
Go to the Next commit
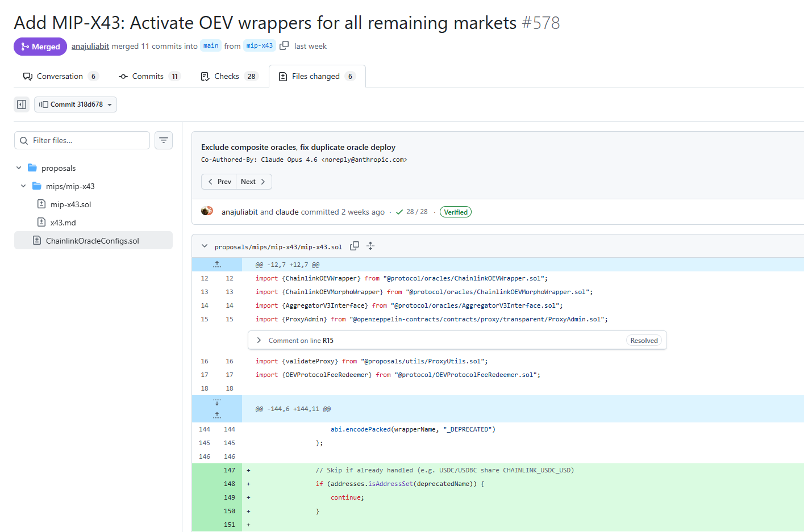[x=253, y=182]
